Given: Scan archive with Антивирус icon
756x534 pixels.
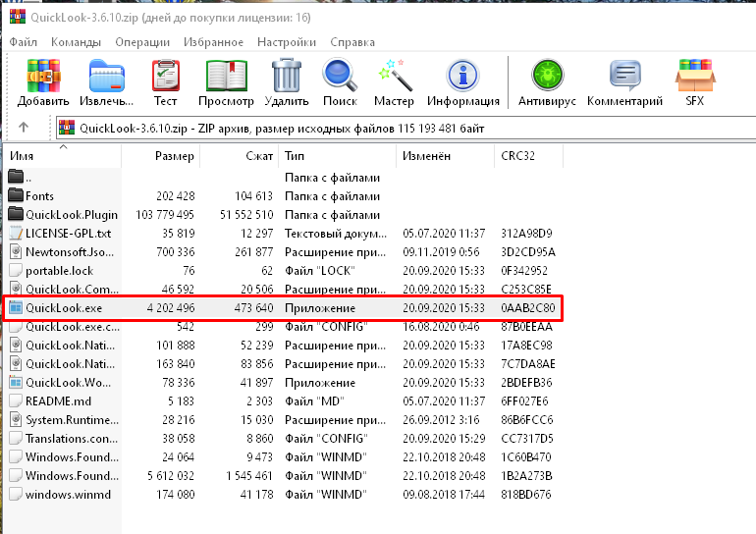Looking at the screenshot, I should coord(547,76).
